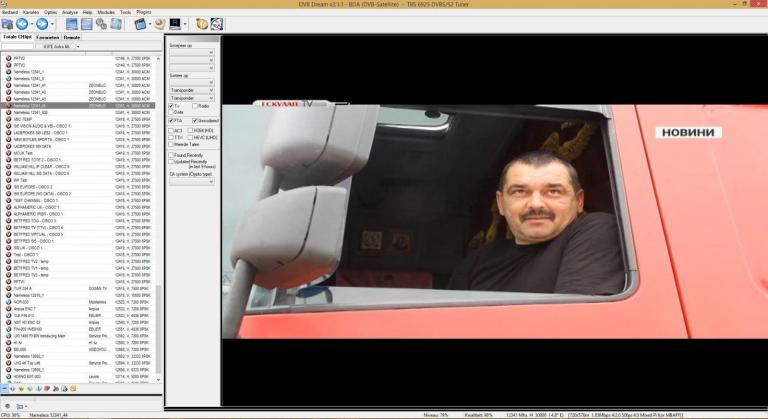Image resolution: width=768 pixels, height=419 pixels.
Task: Click the clock timer toolbar icon
Action: pos(202,23)
